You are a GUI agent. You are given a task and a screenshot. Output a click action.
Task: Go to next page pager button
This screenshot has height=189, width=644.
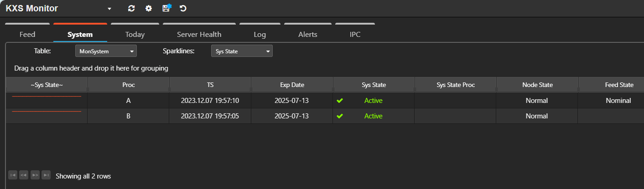[35, 175]
